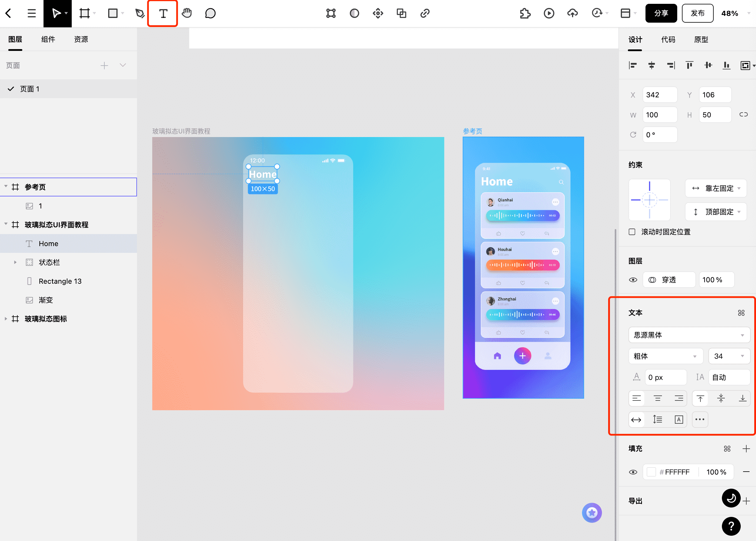Click the 分享 share button
This screenshot has height=541, width=756.
pos(661,13)
